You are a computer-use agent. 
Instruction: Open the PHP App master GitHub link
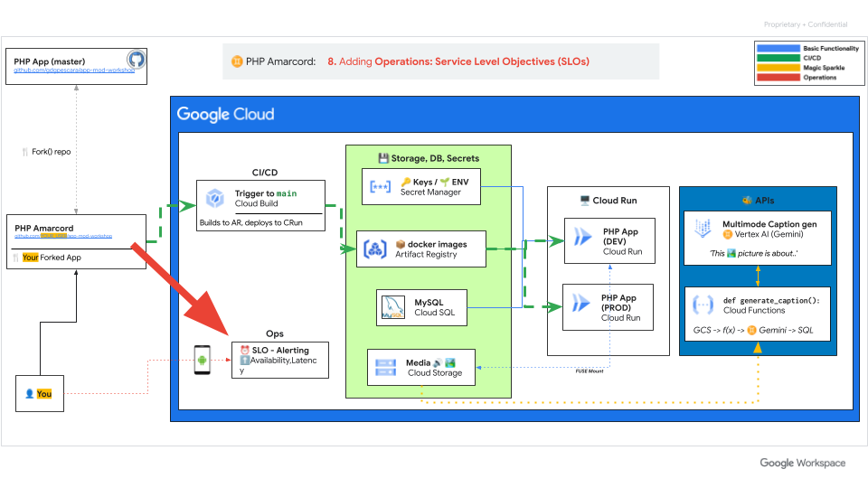75,70
